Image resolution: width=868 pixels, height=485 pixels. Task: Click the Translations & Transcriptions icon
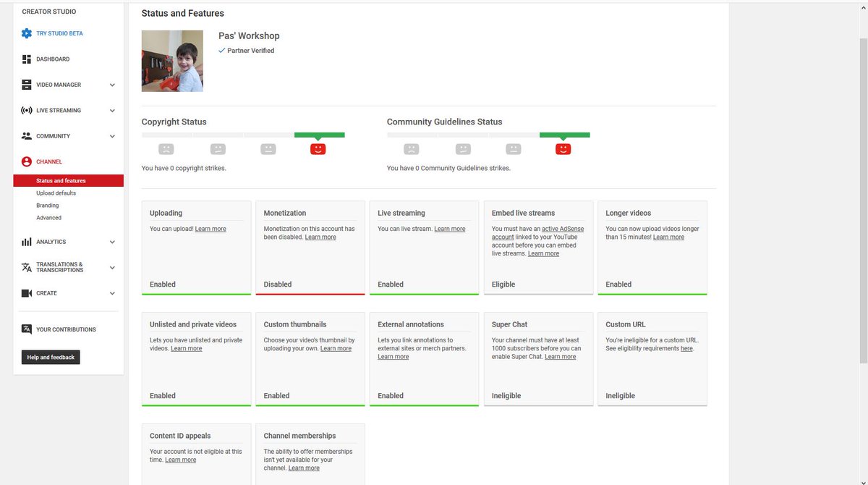click(27, 267)
